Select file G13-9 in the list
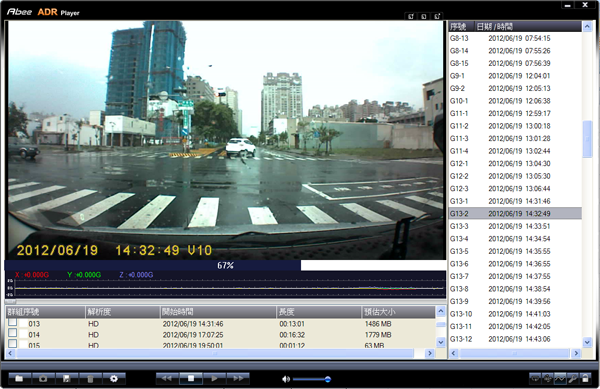The height and width of the screenshot is (389, 600). click(515, 301)
